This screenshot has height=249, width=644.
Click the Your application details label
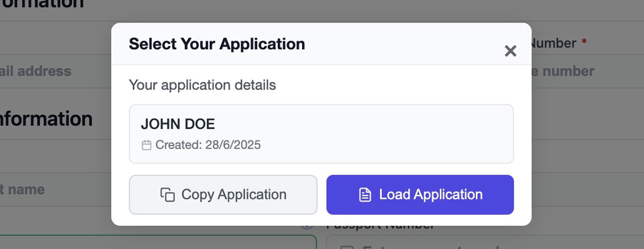(x=202, y=85)
